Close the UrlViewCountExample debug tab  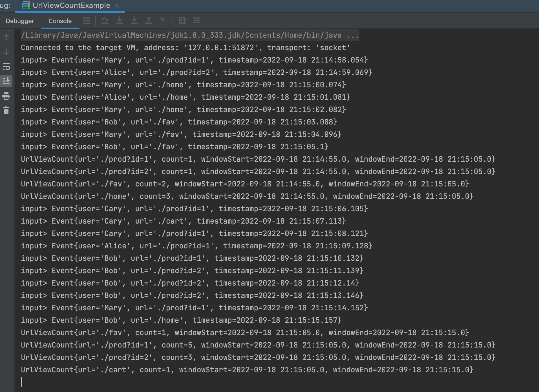tap(117, 6)
